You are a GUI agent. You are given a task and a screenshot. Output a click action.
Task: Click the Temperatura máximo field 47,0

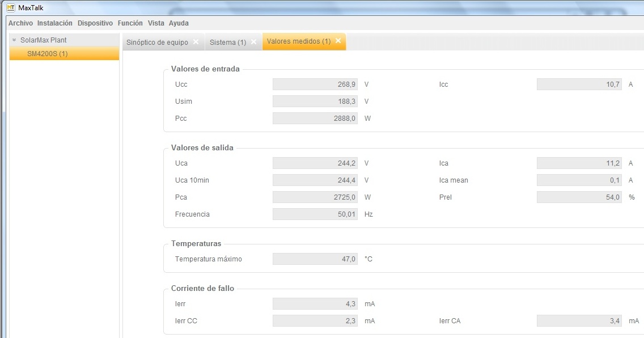[x=315, y=259]
